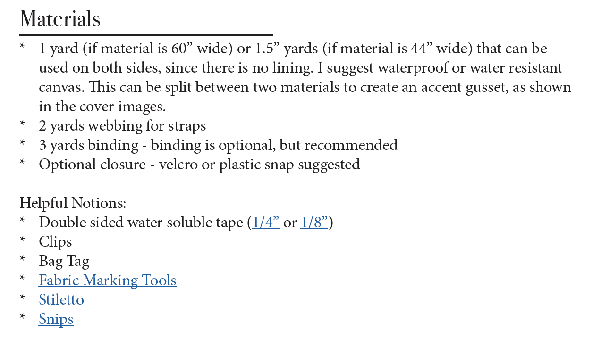
Task: Click the Materials heading
Action: coord(60,19)
